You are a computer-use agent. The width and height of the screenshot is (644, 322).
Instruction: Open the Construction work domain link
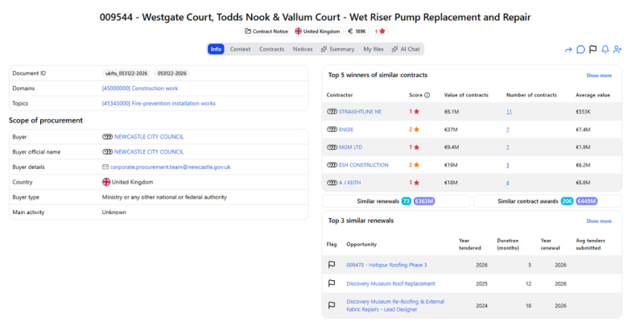pyautogui.click(x=140, y=89)
